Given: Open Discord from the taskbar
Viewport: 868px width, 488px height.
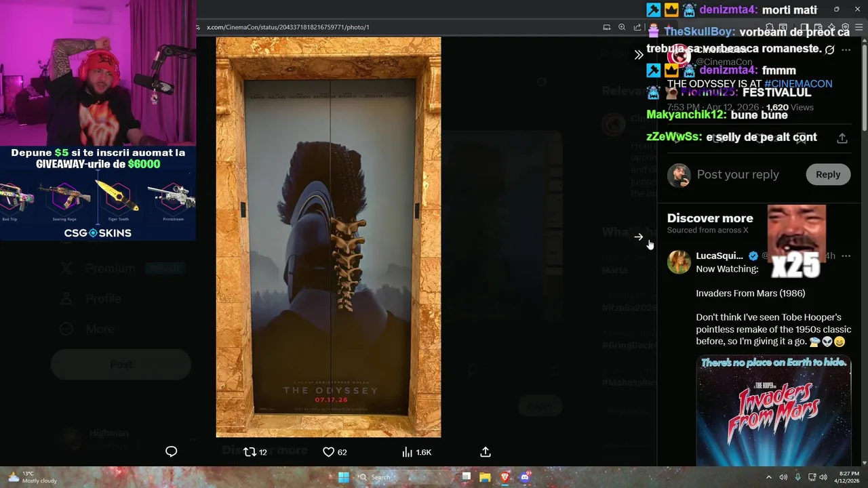Looking at the screenshot, I should pos(524,477).
